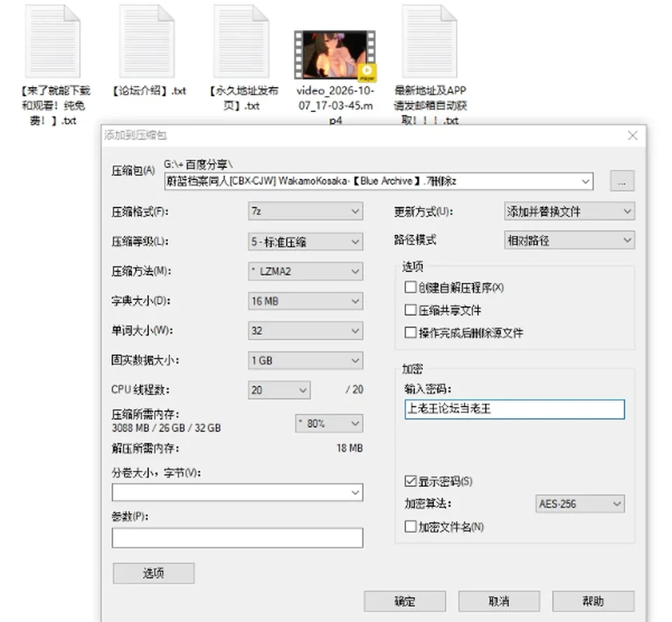Select the 最新地址及APP txt file icon

[x=429, y=41]
